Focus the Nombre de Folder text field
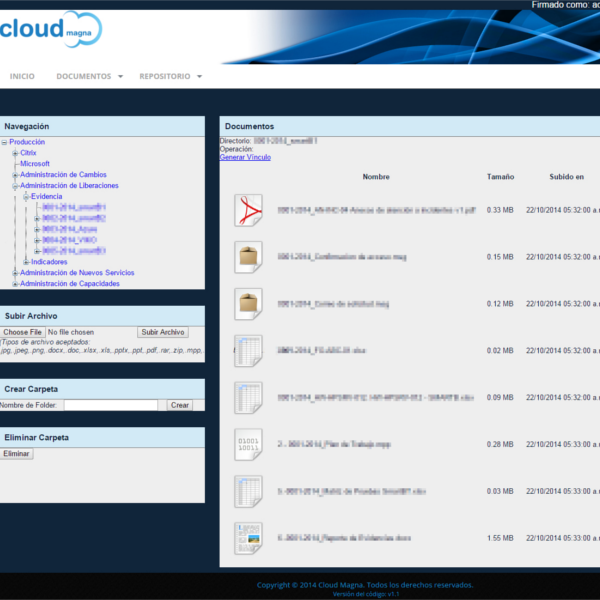This screenshot has height=600, width=600. point(111,405)
